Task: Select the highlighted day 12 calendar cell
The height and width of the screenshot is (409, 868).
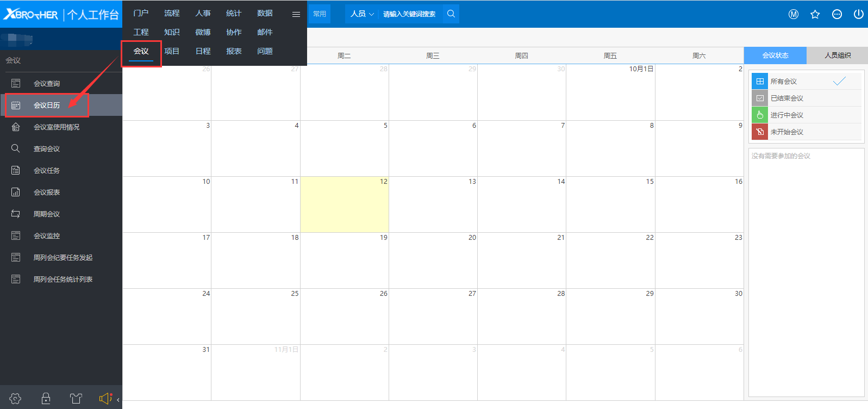Action: click(x=345, y=205)
